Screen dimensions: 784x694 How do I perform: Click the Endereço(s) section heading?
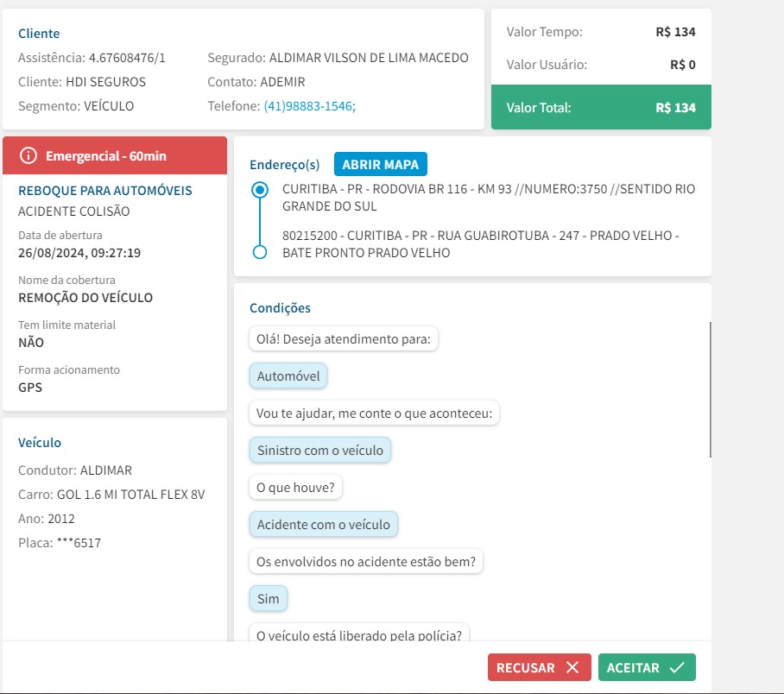tap(284, 165)
